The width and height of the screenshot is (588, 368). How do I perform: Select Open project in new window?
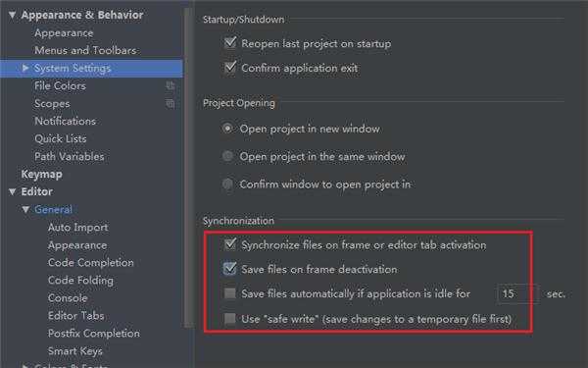coord(227,129)
